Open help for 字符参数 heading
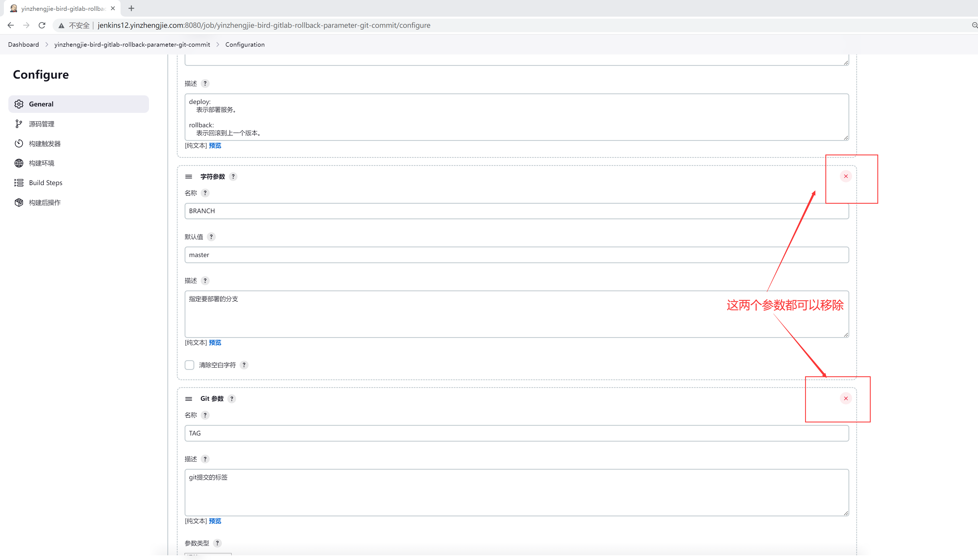978x560 pixels. [233, 176]
